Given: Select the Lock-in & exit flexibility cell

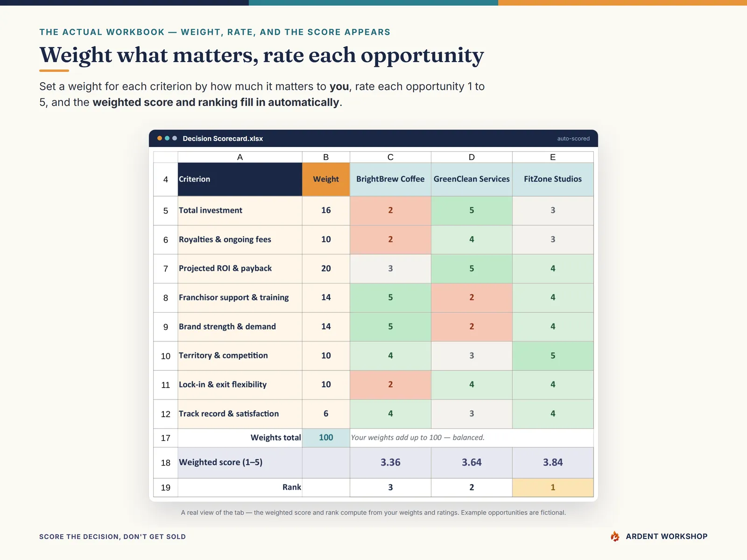Looking at the screenshot, I should coord(240,385).
